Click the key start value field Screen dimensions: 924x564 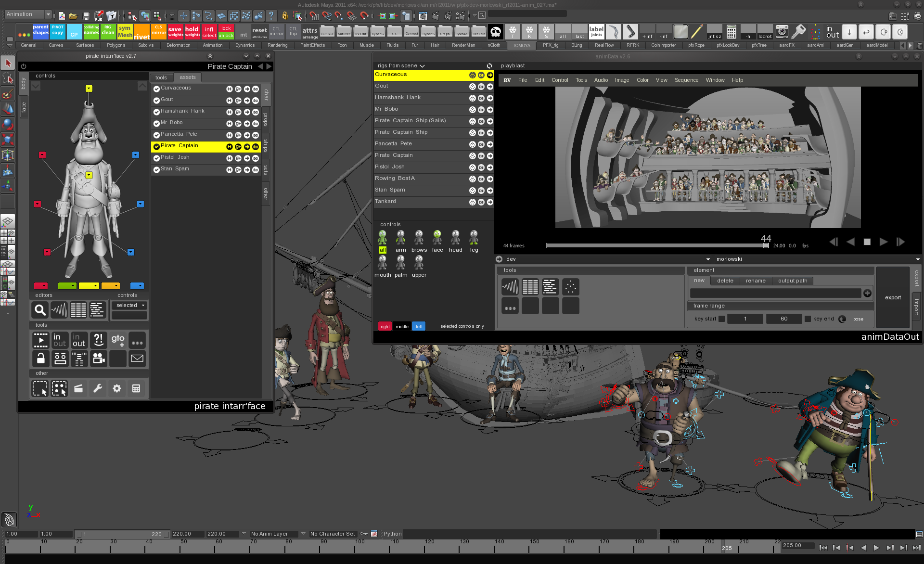click(745, 319)
